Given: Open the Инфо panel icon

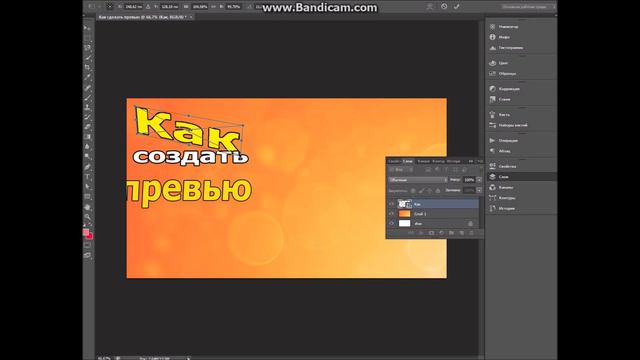Looking at the screenshot, I should click(x=493, y=37).
